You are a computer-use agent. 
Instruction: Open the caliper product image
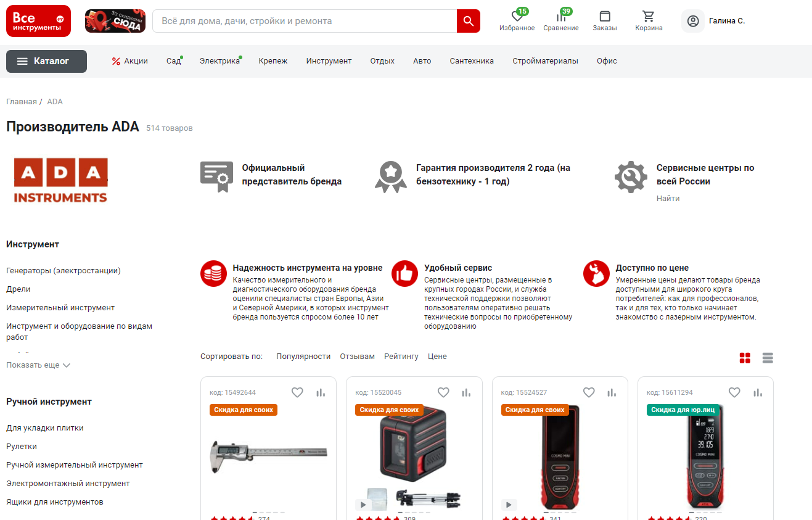pos(269,457)
